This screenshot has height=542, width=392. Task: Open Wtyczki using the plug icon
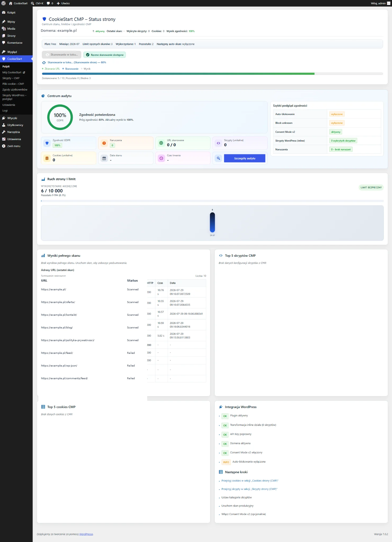4,118
